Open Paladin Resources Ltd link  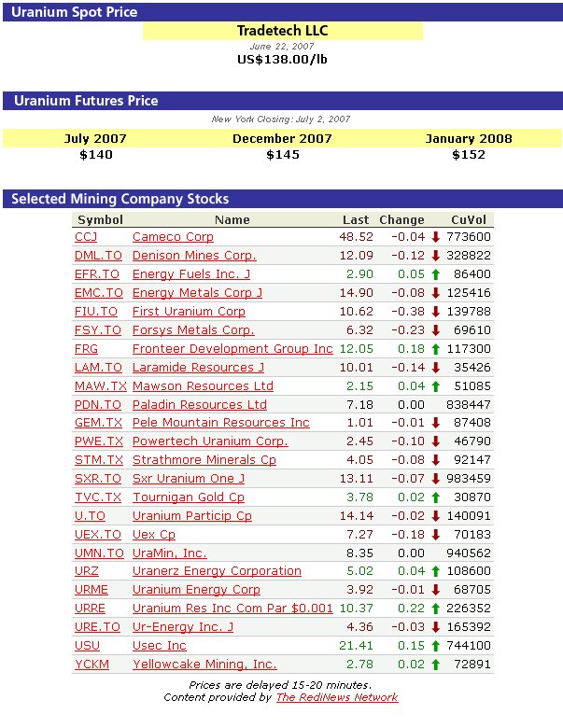[200, 404]
